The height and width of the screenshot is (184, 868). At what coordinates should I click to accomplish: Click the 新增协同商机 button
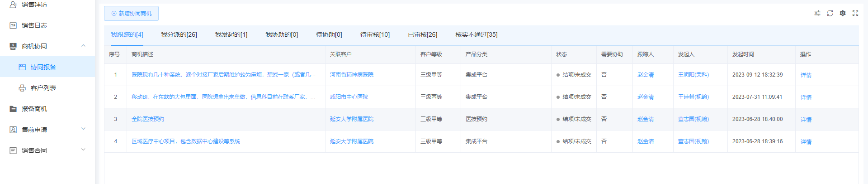tap(131, 14)
